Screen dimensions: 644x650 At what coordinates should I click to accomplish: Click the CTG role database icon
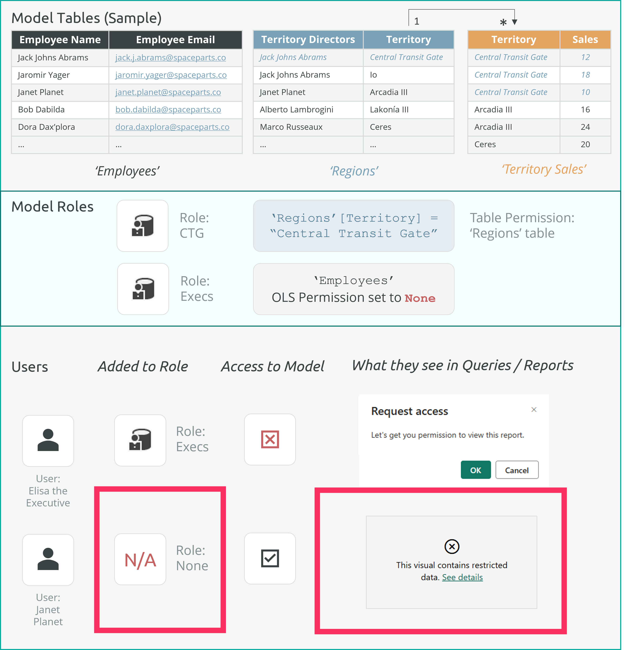pyautogui.click(x=142, y=226)
